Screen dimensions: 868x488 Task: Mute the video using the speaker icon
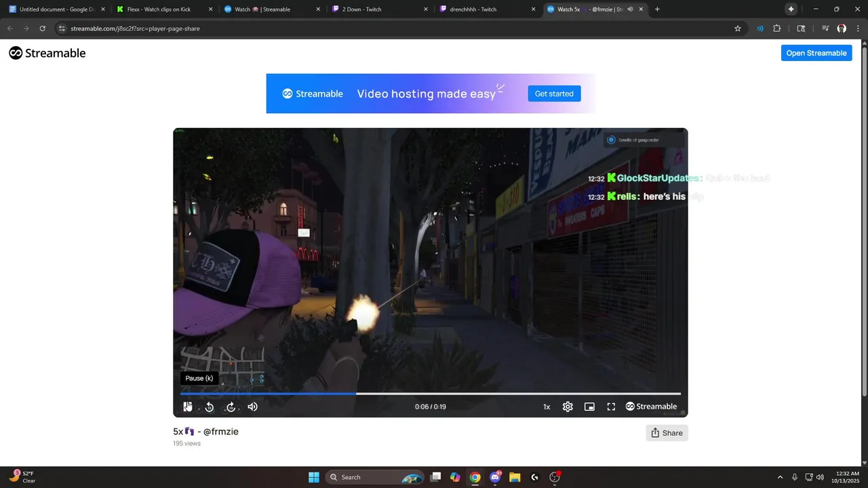click(252, 407)
